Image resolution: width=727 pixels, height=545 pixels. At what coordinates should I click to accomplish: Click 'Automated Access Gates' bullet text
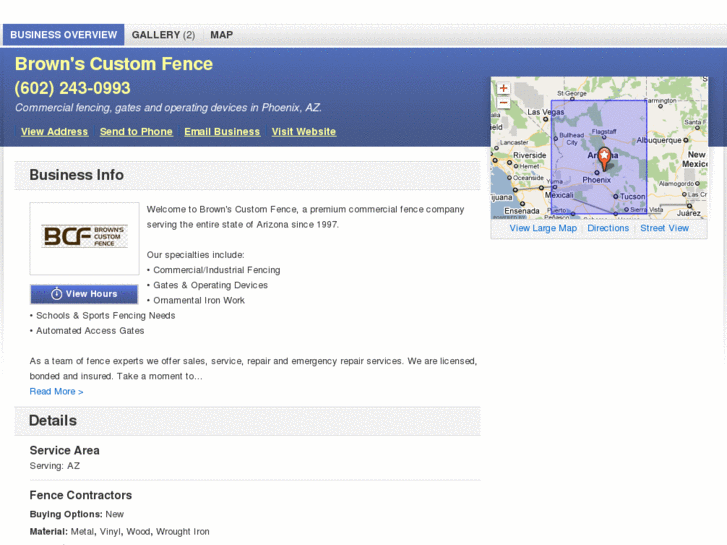tap(90, 331)
